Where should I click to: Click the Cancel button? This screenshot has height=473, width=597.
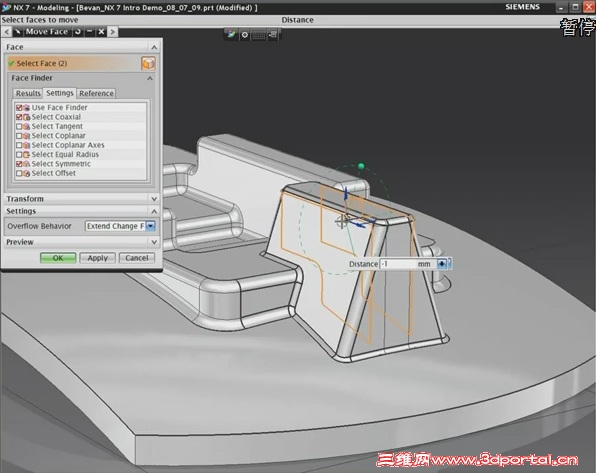[137, 258]
